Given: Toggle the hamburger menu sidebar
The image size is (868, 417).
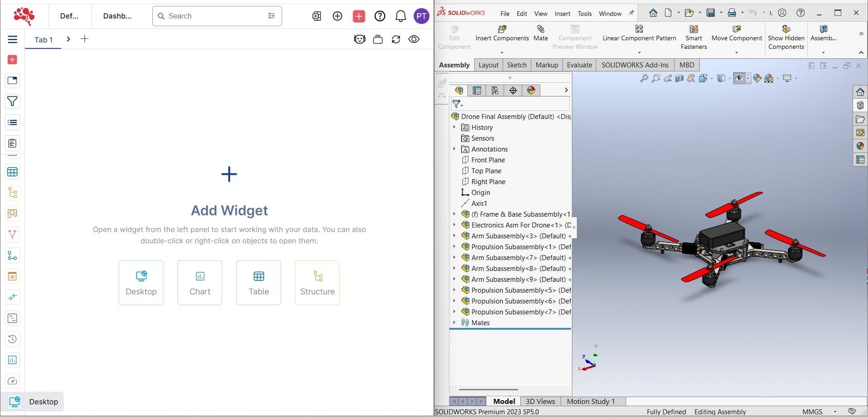Looking at the screenshot, I should 13,39.
